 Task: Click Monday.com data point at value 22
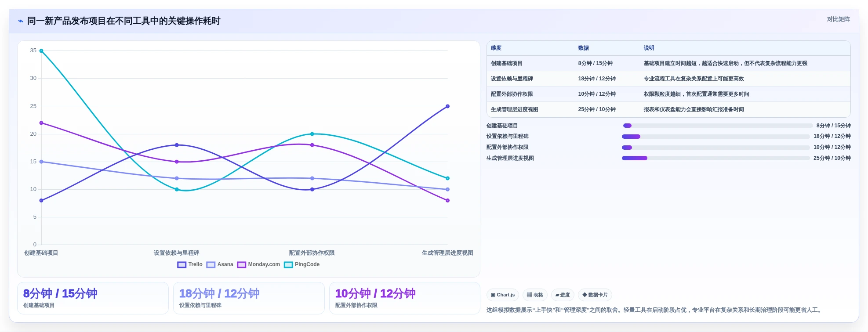click(41, 123)
